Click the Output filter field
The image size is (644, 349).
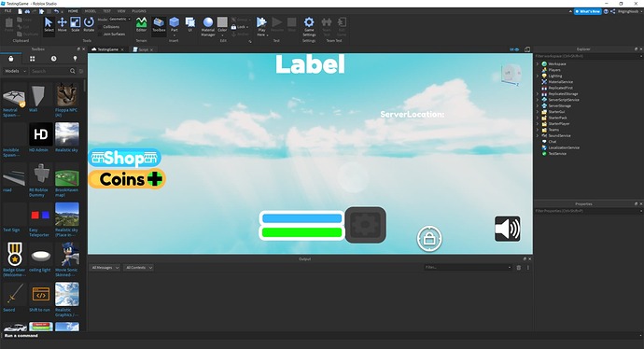coord(468,267)
